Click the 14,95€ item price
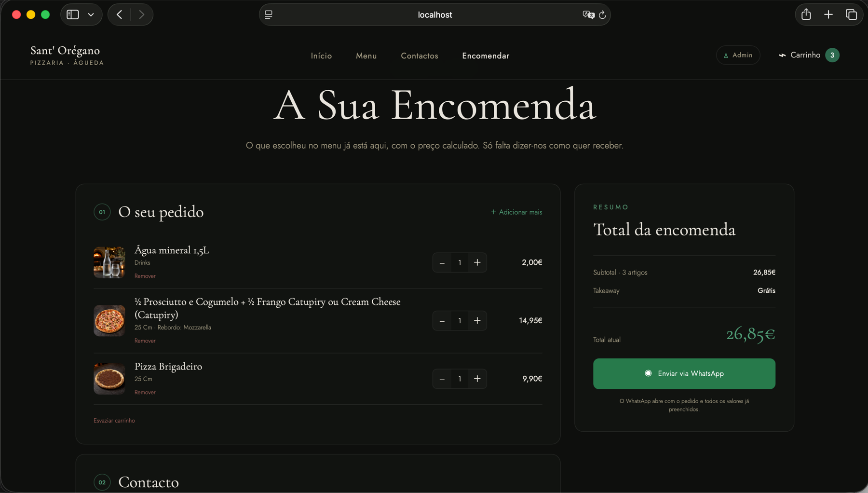 [530, 321]
